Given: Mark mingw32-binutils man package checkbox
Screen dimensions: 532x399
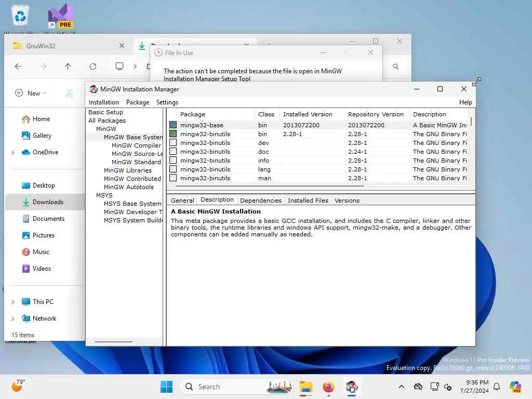Looking at the screenshot, I should [173, 178].
